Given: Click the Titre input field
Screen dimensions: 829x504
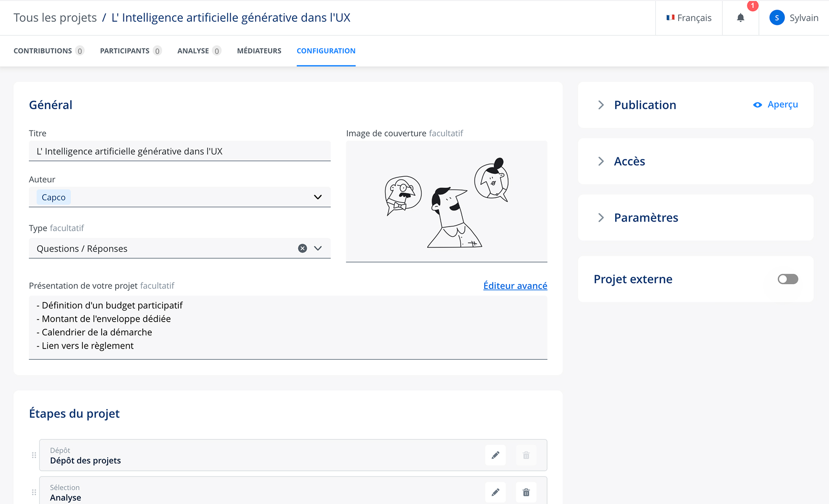Looking at the screenshot, I should point(180,151).
